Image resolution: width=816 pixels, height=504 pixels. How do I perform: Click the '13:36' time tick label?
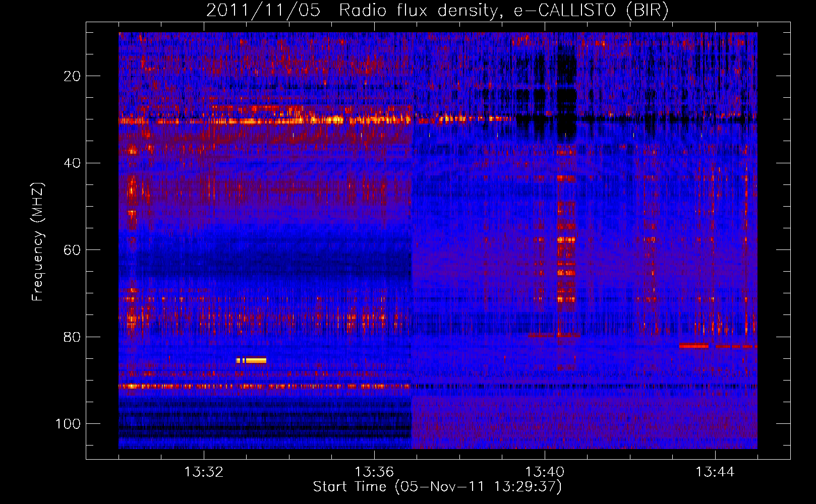point(374,472)
